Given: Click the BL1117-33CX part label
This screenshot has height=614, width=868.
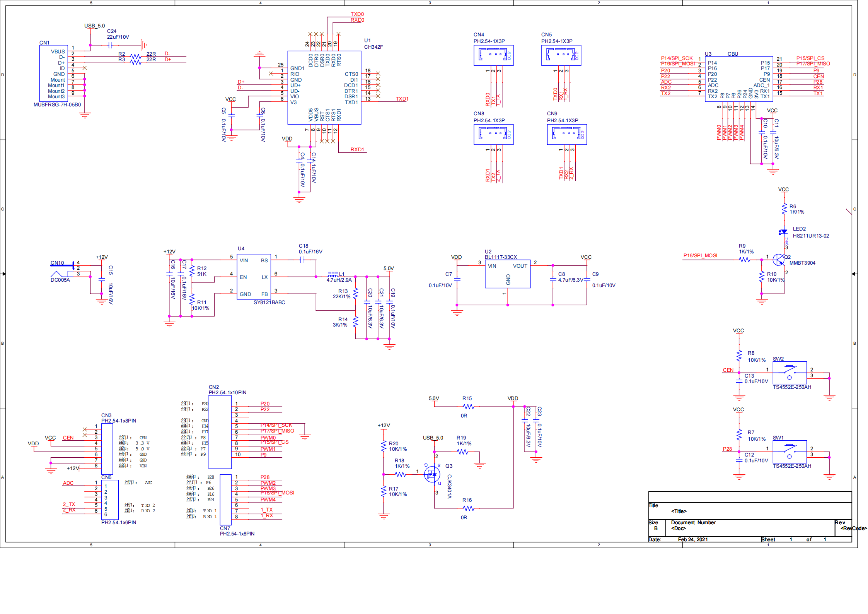Looking at the screenshot, I should pos(501,257).
